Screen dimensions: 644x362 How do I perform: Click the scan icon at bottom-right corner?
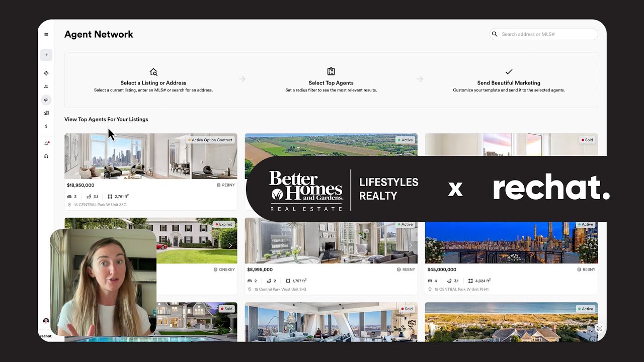click(599, 328)
